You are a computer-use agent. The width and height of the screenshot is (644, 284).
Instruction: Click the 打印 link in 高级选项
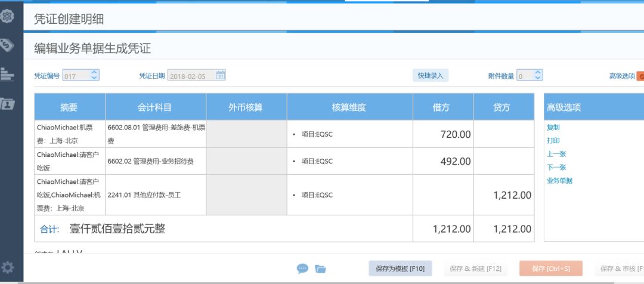click(x=553, y=141)
